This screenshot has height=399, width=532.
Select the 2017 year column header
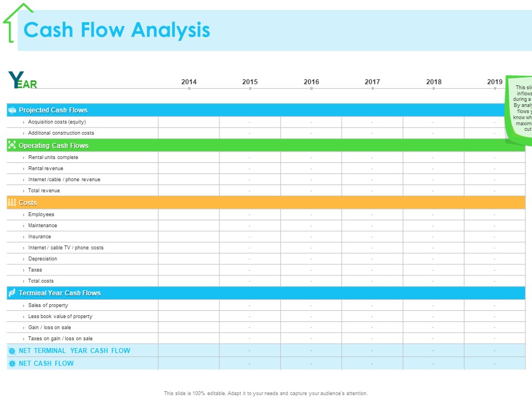click(372, 82)
